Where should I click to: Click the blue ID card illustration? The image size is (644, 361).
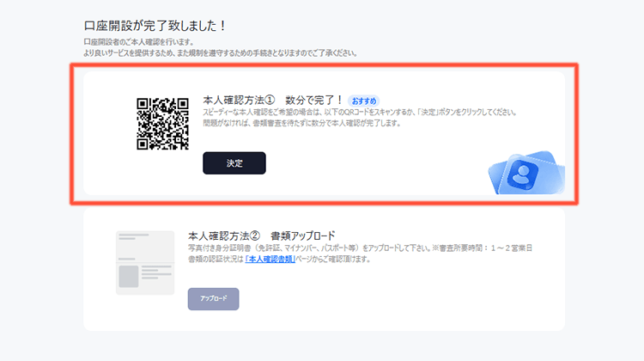coord(526,173)
